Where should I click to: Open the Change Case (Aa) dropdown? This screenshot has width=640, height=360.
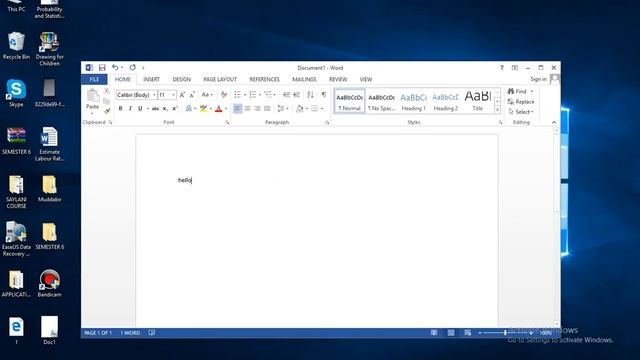[x=207, y=95]
